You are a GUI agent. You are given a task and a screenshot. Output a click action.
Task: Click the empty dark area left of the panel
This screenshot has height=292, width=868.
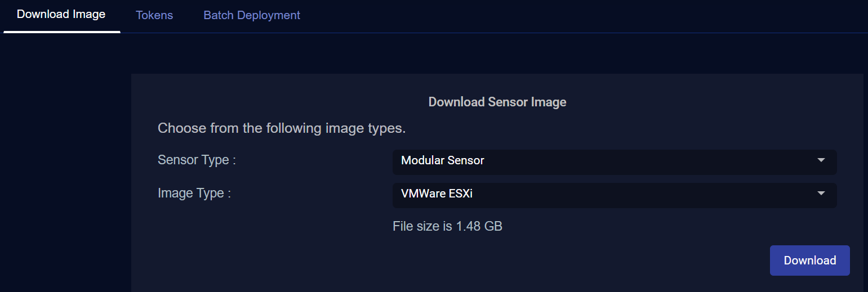pyautogui.click(x=65, y=169)
